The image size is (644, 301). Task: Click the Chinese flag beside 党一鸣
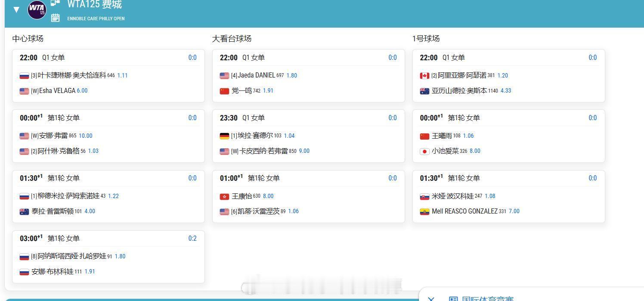pos(224,91)
